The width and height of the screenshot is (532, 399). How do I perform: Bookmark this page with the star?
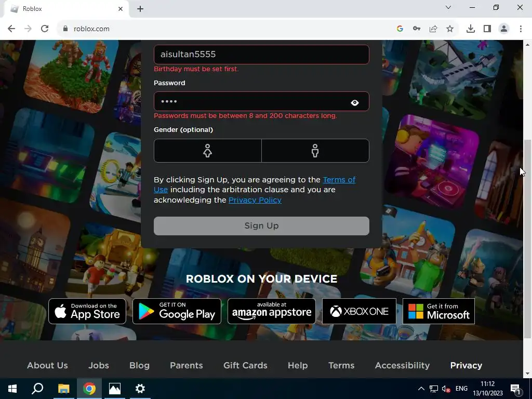(x=450, y=29)
